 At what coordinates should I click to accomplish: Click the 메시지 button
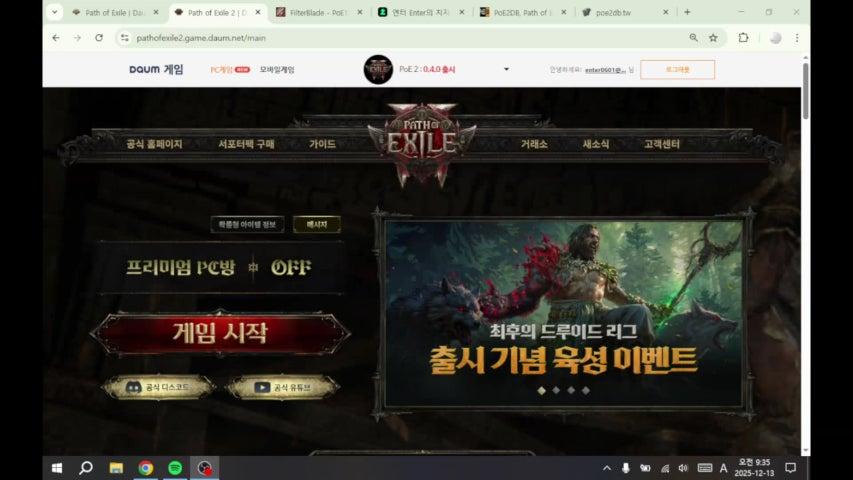pos(317,224)
